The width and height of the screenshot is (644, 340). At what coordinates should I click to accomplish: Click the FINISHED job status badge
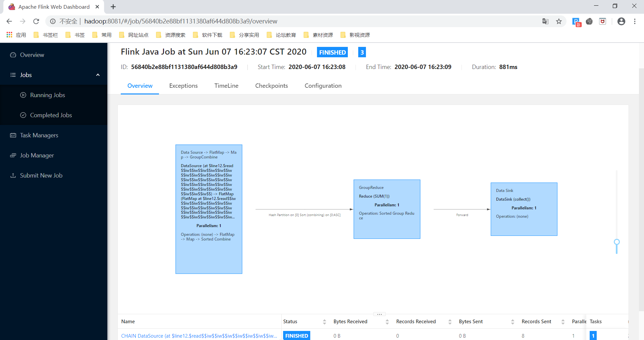(x=332, y=52)
